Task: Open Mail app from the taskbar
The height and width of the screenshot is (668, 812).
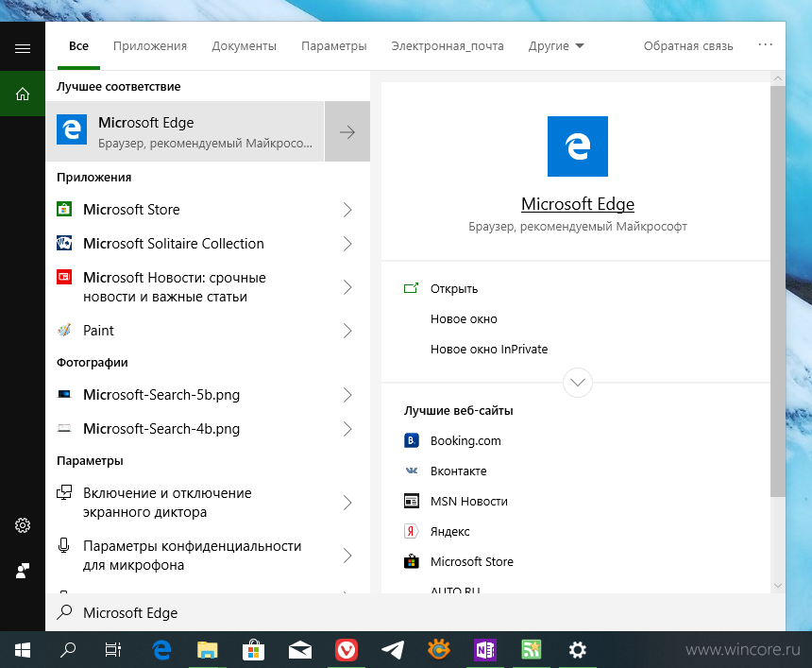Action: tap(300, 650)
